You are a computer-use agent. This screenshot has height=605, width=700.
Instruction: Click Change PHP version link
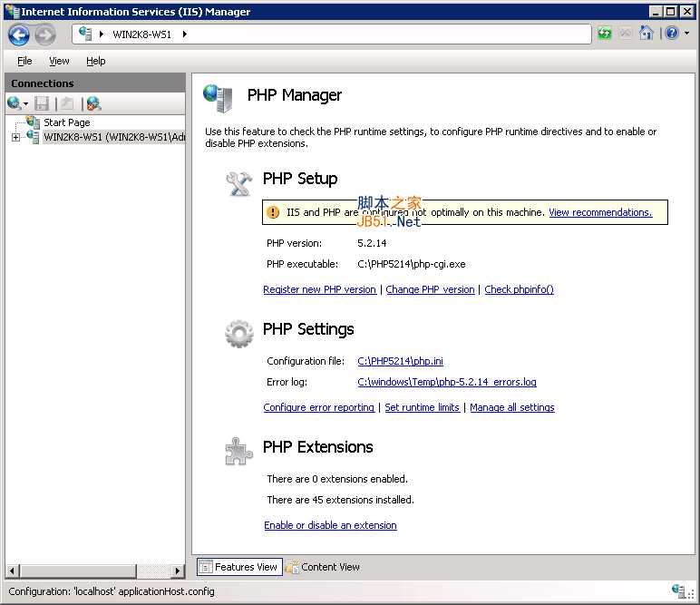coord(430,289)
